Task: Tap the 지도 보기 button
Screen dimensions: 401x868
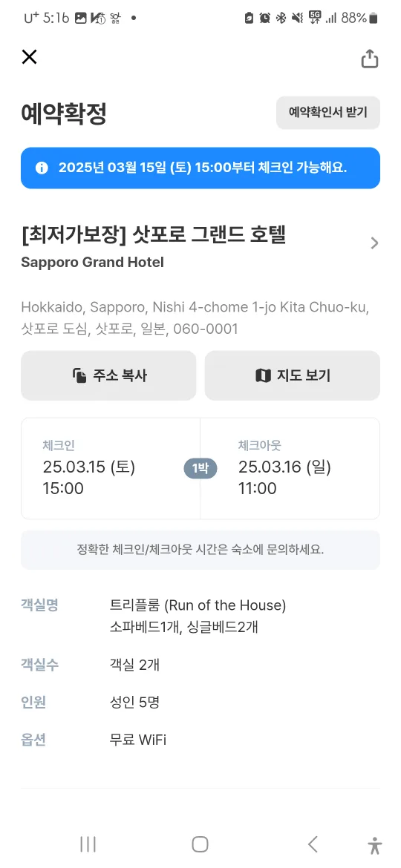Action: 293,375
